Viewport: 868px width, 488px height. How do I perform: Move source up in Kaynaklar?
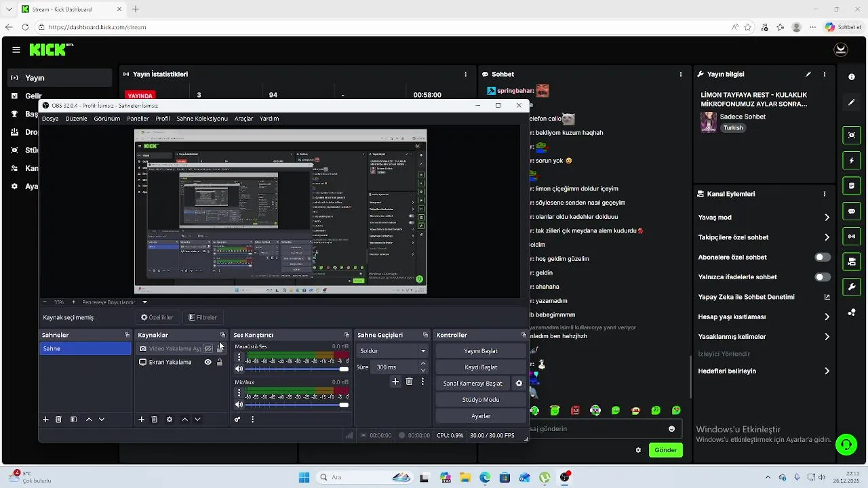pyautogui.click(x=184, y=420)
